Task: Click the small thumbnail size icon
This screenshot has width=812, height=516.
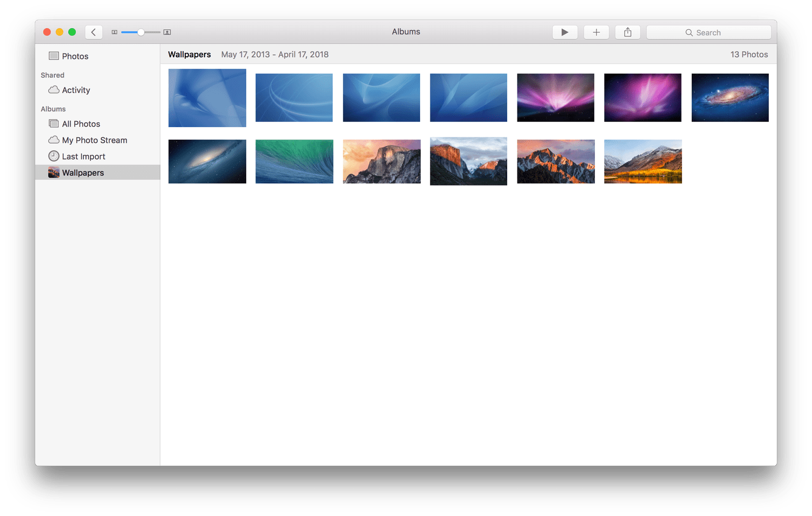Action: click(114, 32)
